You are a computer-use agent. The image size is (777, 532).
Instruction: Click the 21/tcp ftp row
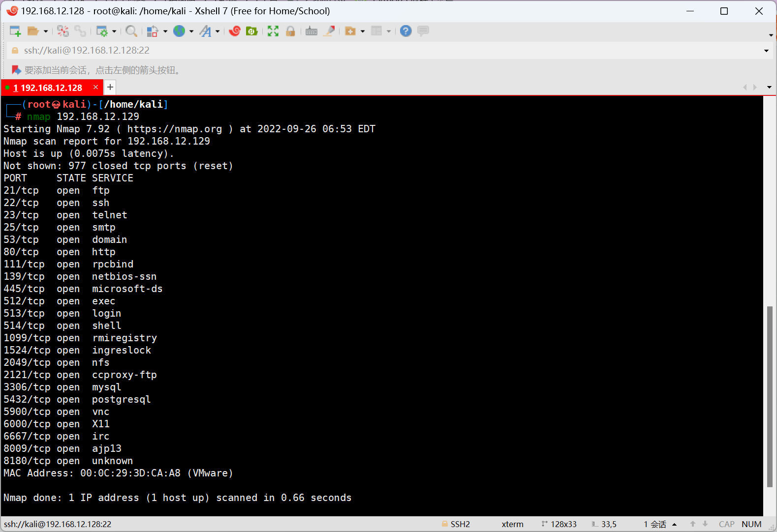pyautogui.click(x=57, y=190)
